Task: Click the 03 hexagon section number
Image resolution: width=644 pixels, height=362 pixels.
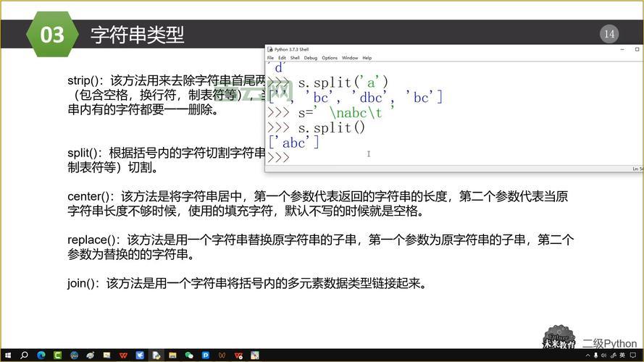Action: (x=52, y=35)
